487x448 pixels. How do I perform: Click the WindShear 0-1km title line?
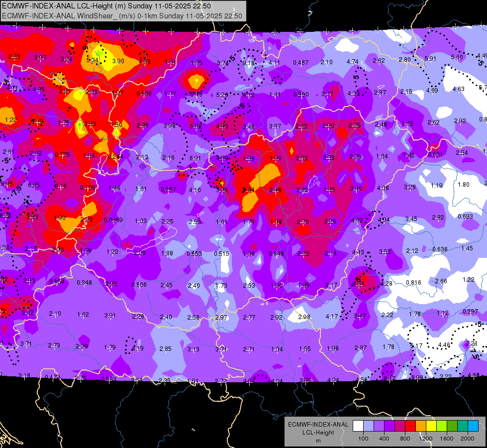(122, 16)
